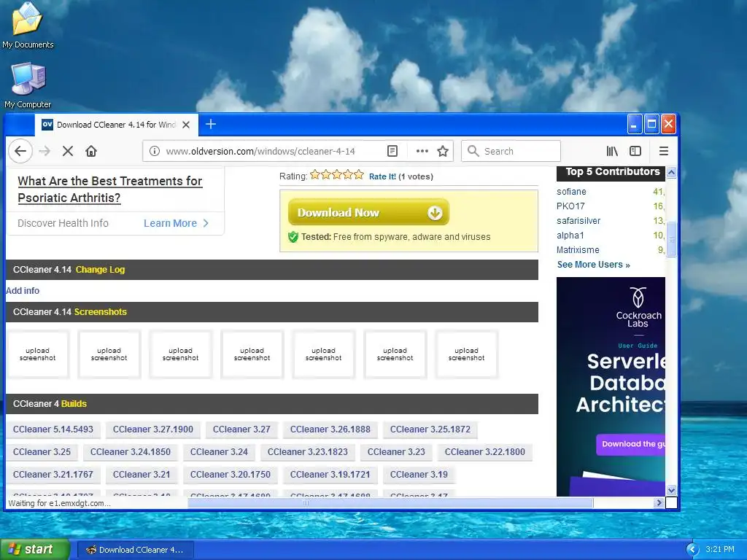Open CCleaner 3.23 build
Screen dimensions: 747x560
396,452
